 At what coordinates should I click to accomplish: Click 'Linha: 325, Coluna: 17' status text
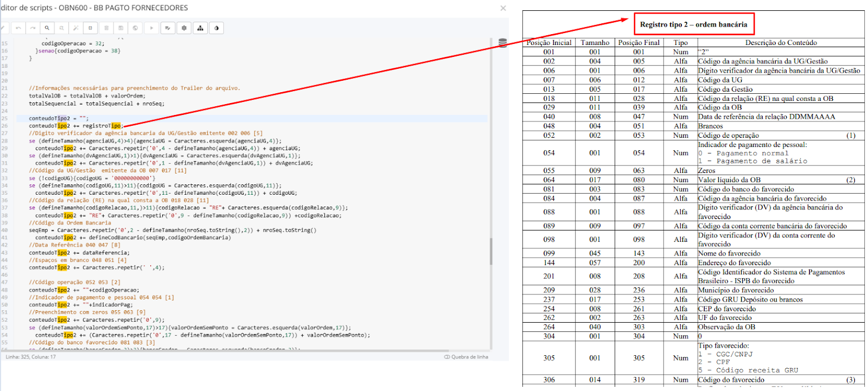pyautogui.click(x=31, y=357)
